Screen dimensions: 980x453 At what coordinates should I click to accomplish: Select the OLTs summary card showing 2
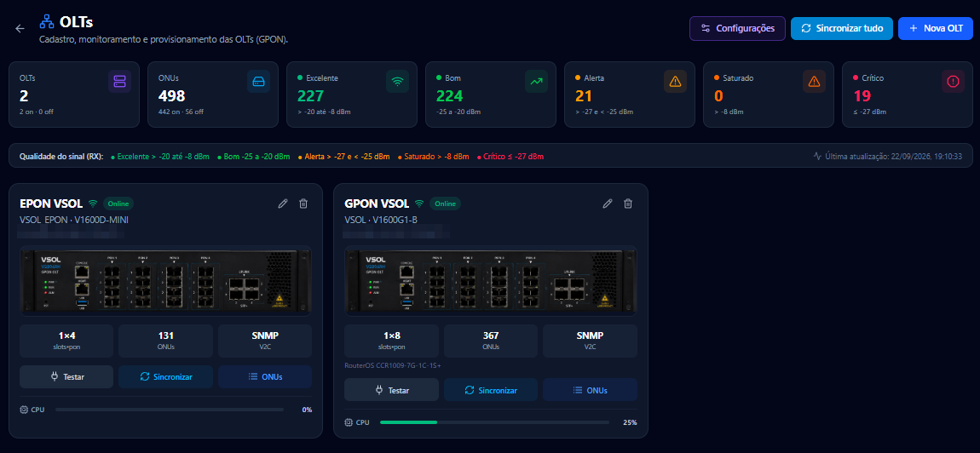[x=74, y=95]
